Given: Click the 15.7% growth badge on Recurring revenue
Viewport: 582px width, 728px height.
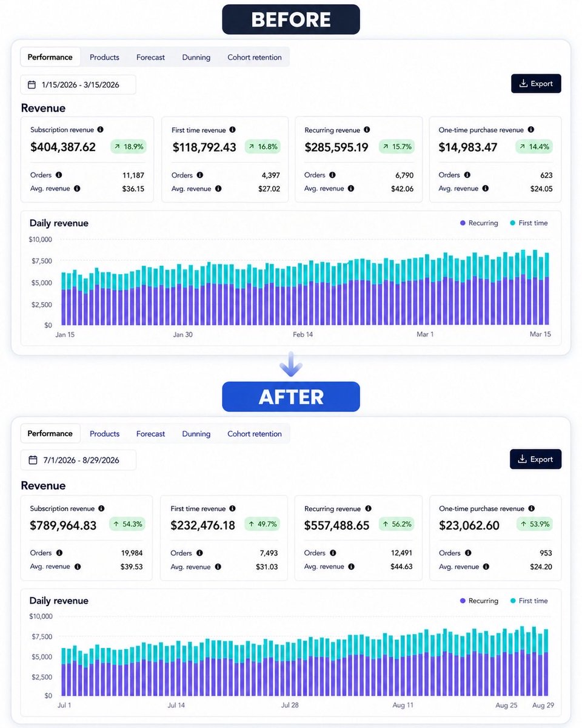Looking at the screenshot, I should (396, 147).
